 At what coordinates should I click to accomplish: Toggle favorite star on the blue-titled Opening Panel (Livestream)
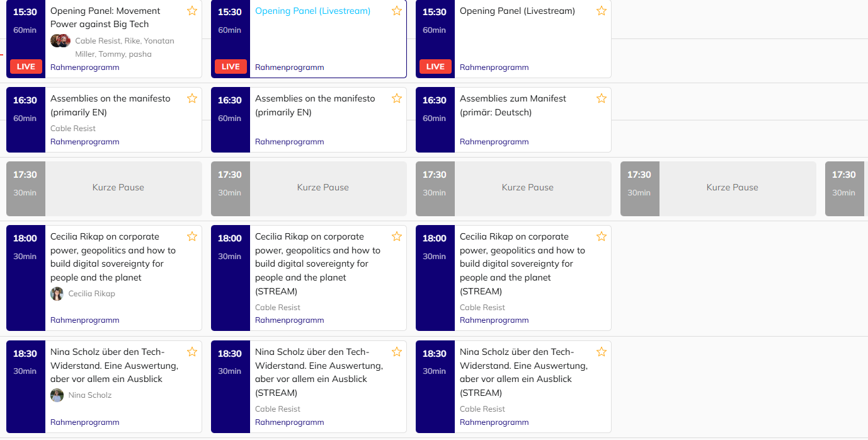(x=397, y=11)
